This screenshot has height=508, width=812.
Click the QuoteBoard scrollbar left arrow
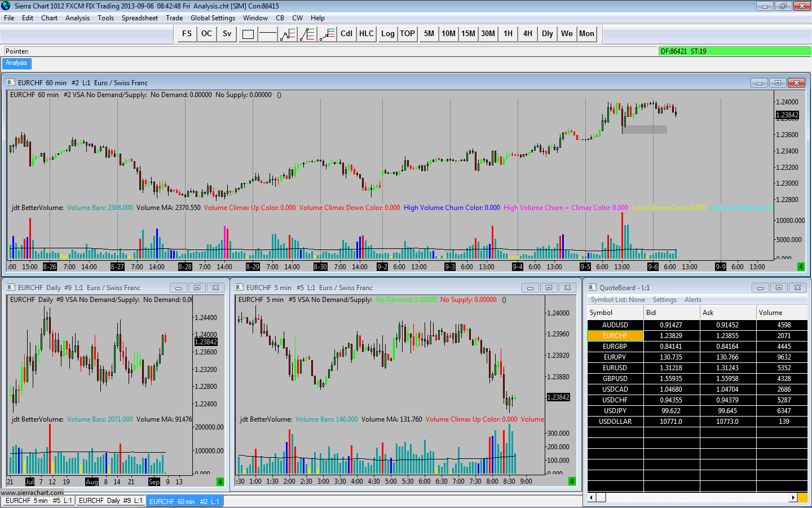[592, 497]
